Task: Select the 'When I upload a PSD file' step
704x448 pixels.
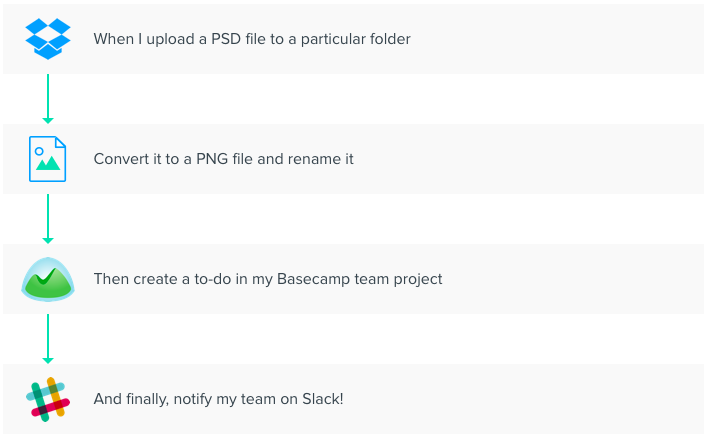Action: coord(252,39)
